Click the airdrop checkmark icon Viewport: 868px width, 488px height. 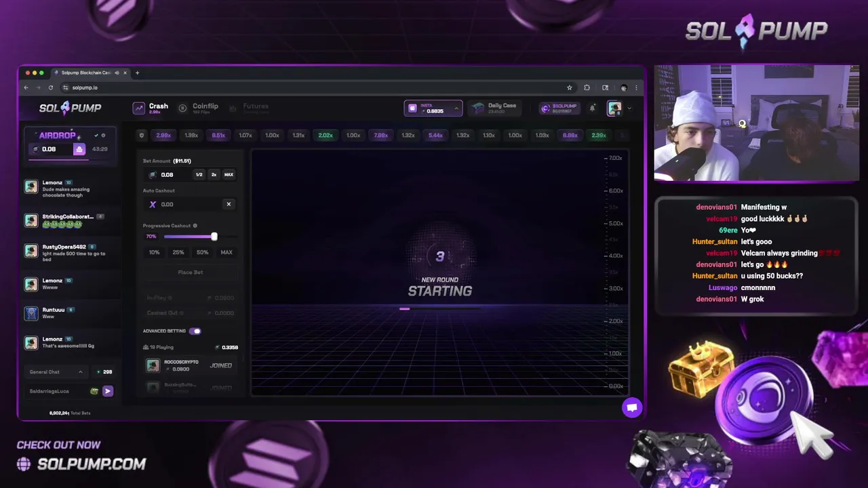pyautogui.click(x=96, y=136)
